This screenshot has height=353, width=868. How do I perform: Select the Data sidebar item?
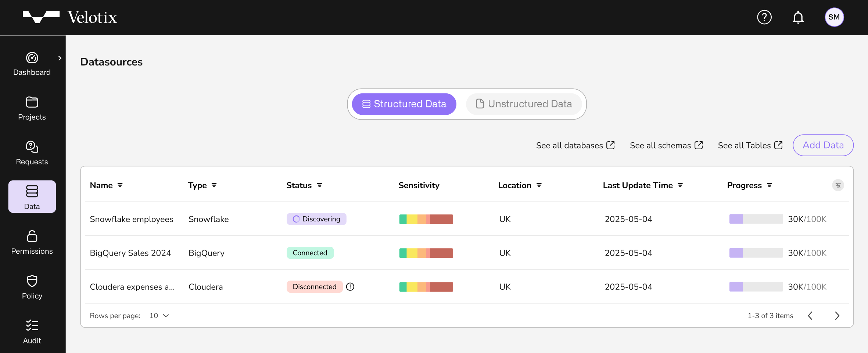coord(32,197)
